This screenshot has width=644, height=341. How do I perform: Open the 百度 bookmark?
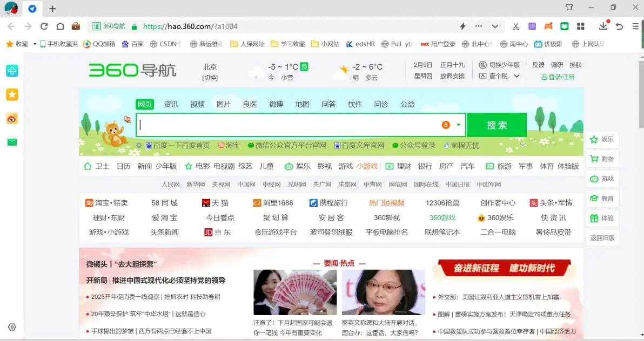tap(132, 44)
